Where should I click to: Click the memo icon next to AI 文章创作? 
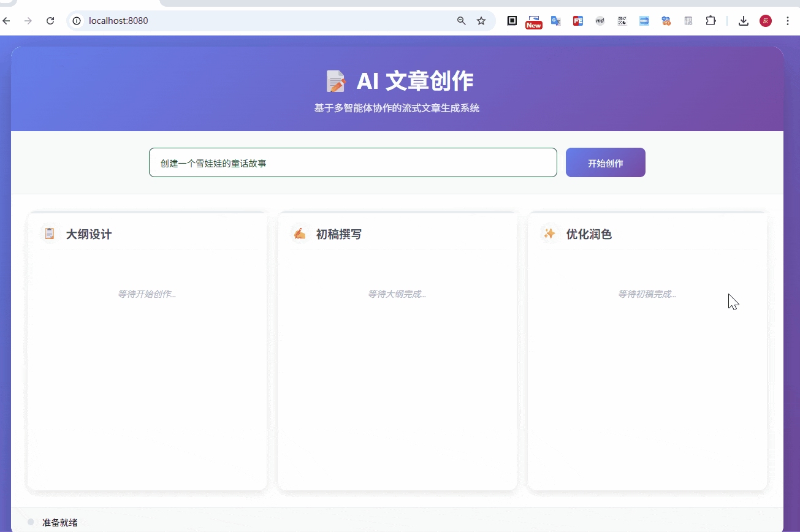pyautogui.click(x=336, y=81)
